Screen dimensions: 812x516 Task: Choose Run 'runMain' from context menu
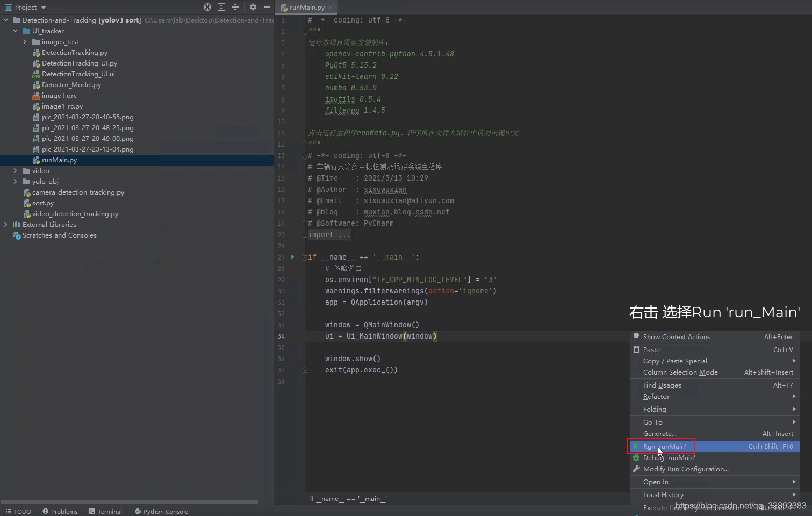[x=715, y=446]
